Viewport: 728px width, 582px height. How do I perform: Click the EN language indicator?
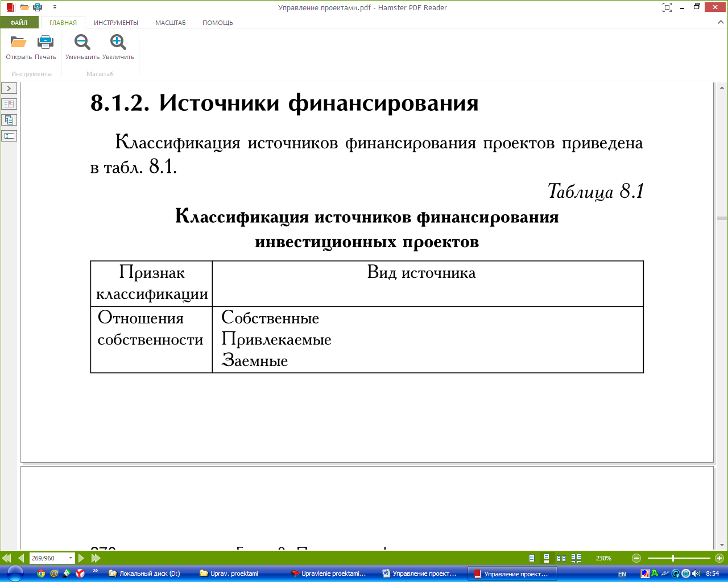tap(622, 574)
